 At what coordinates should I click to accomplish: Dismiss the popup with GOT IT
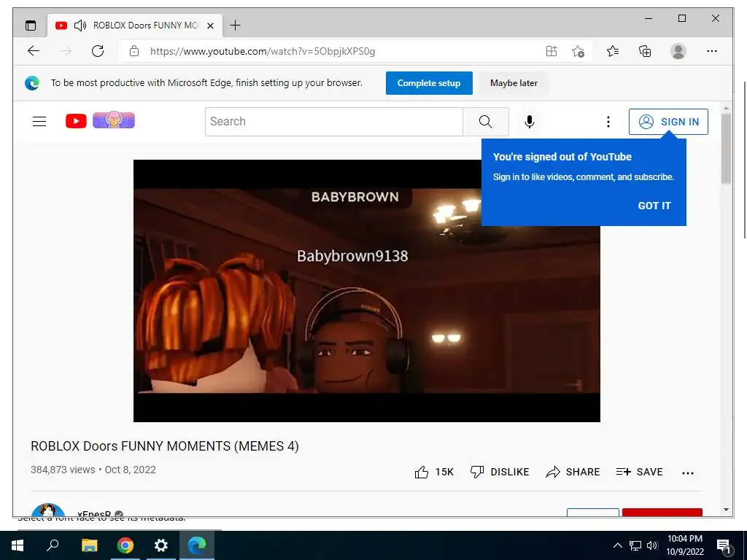654,206
